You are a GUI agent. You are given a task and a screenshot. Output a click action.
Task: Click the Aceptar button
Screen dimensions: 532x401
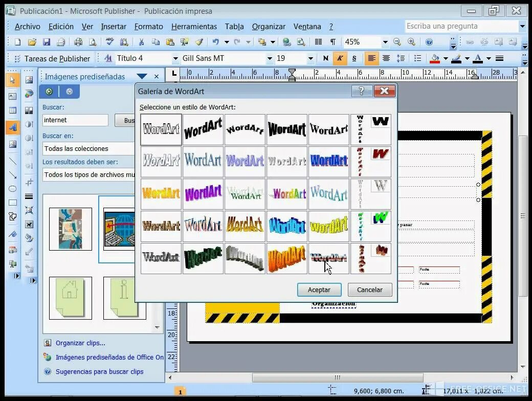[319, 289]
